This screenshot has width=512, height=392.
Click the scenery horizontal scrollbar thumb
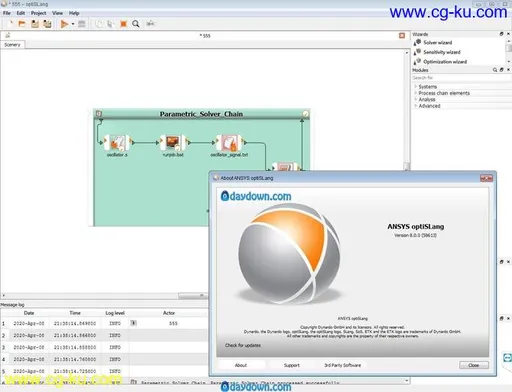[192, 295]
